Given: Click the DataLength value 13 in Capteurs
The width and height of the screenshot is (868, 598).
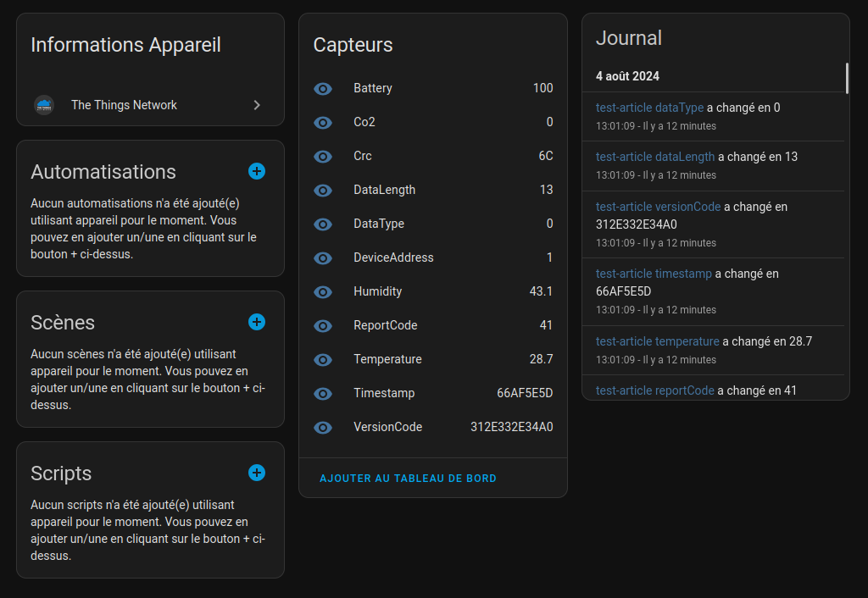Looking at the screenshot, I should pyautogui.click(x=547, y=190).
